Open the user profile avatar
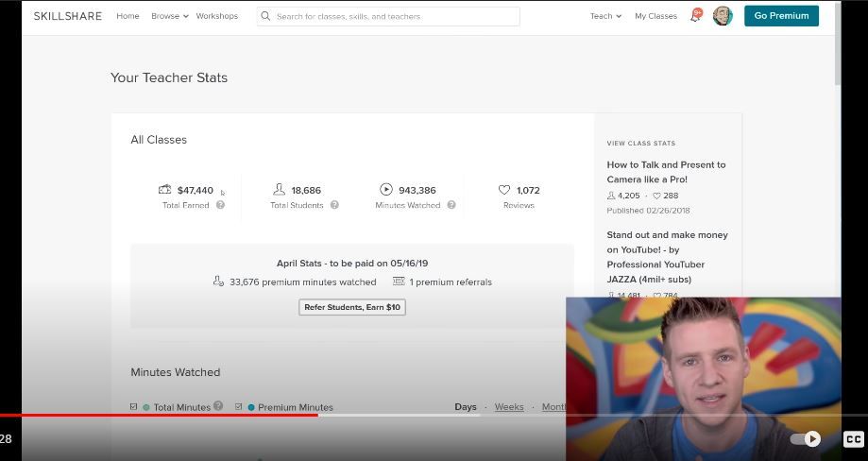This screenshot has width=868, height=461. pos(723,16)
